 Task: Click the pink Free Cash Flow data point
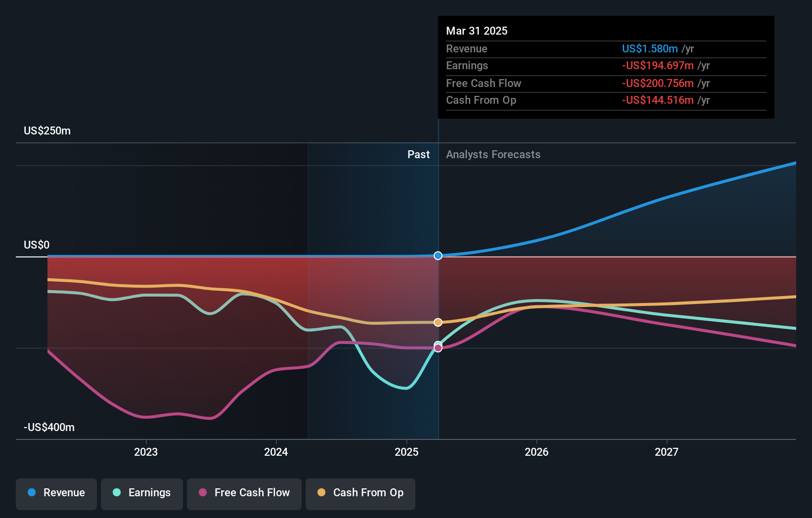438,348
